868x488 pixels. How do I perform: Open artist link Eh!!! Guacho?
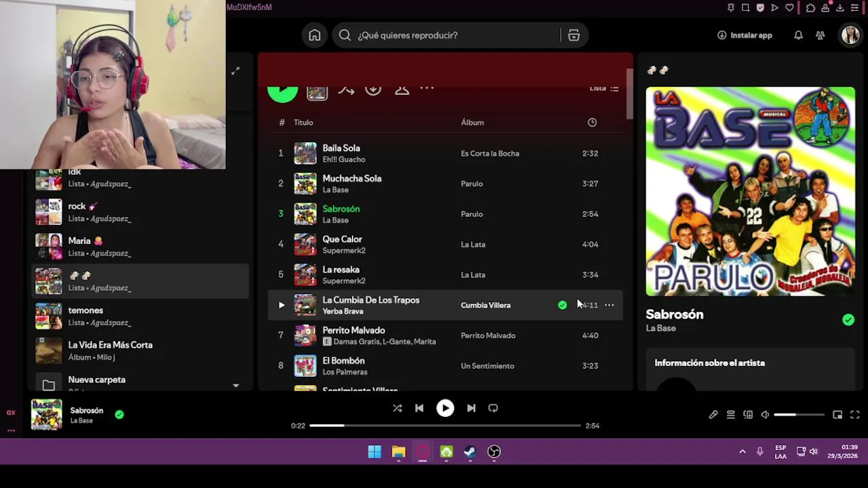344,160
